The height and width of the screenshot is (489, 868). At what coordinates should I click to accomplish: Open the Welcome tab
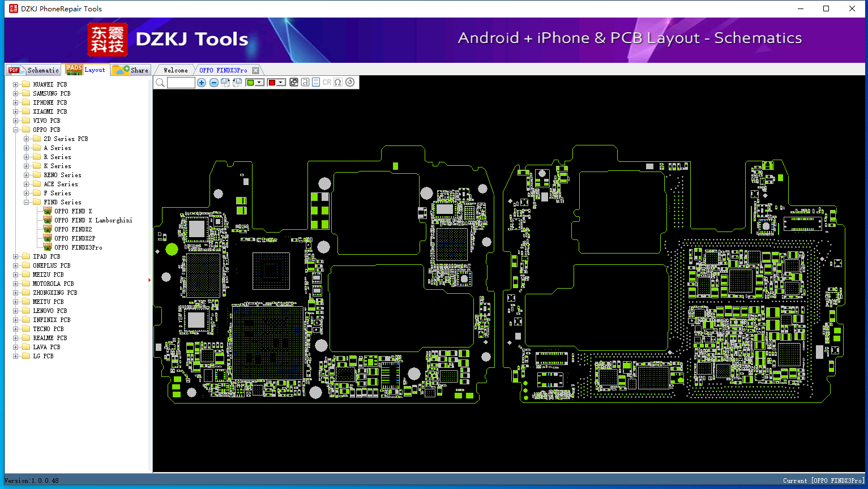pyautogui.click(x=176, y=70)
